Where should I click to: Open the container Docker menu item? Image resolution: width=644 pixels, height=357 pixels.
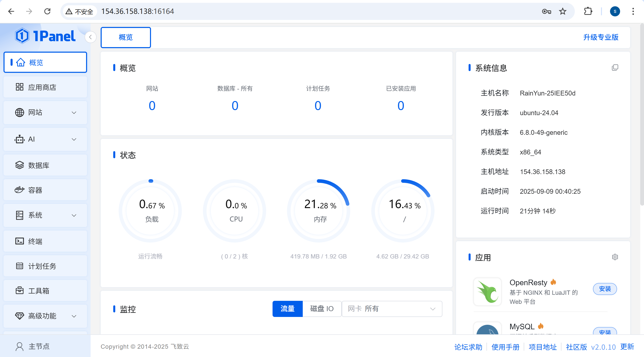45,190
